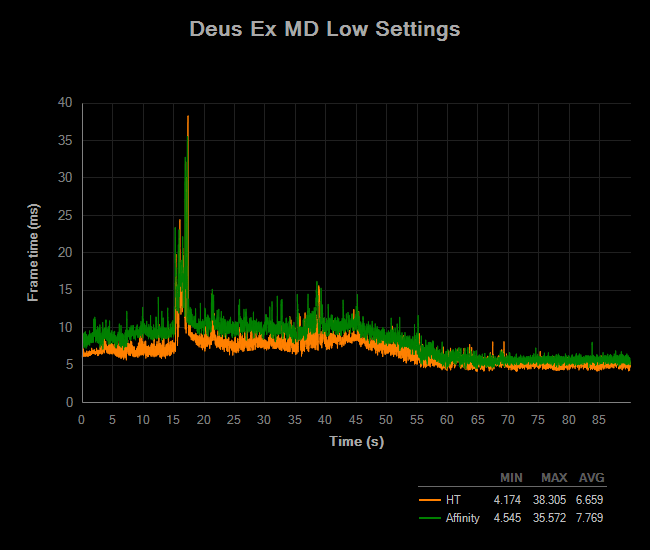
Task: Click HT min value 4.174
Action: [x=507, y=500]
